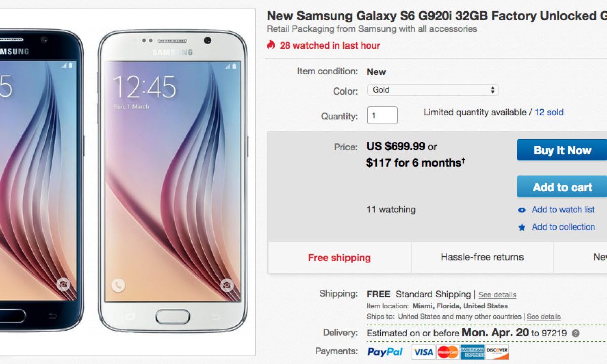Click the star icon beside Add to collection
Viewport: 607px width, 364px height.
click(x=522, y=227)
